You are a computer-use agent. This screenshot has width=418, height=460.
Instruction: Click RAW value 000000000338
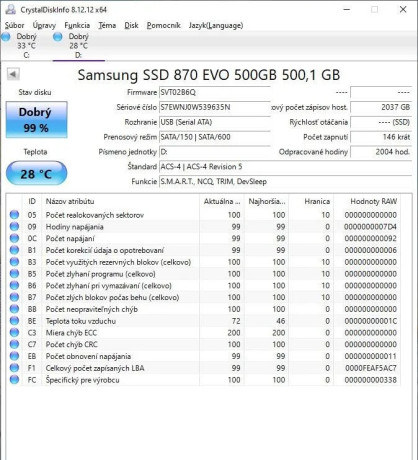point(371,380)
